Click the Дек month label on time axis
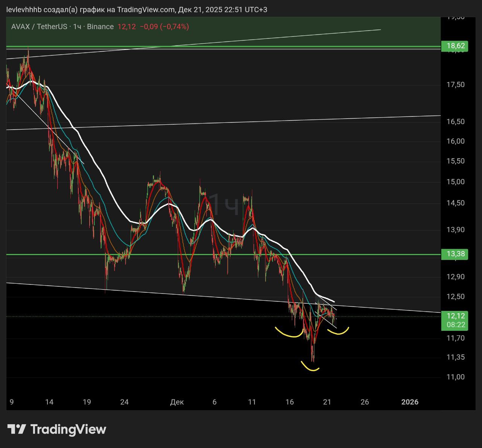The image size is (482, 448). tap(177, 402)
